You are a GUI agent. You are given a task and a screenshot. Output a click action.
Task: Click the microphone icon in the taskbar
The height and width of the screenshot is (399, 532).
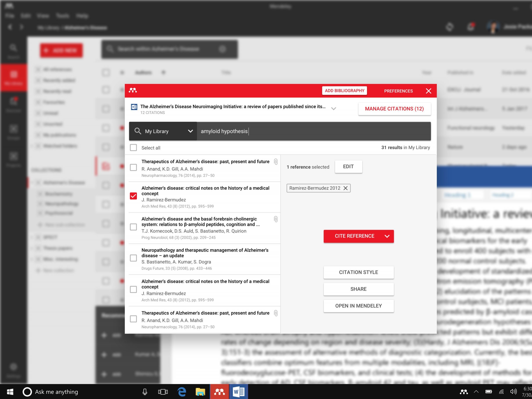click(x=145, y=392)
